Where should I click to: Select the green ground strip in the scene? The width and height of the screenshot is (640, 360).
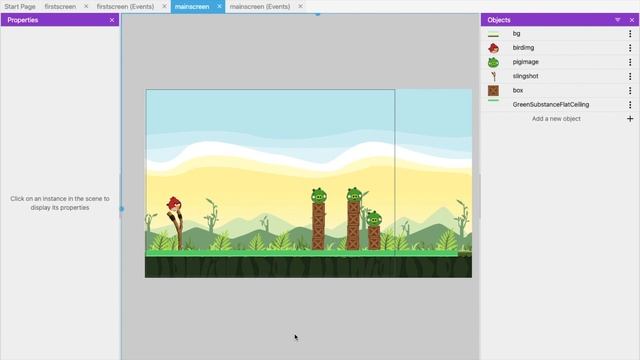301,253
